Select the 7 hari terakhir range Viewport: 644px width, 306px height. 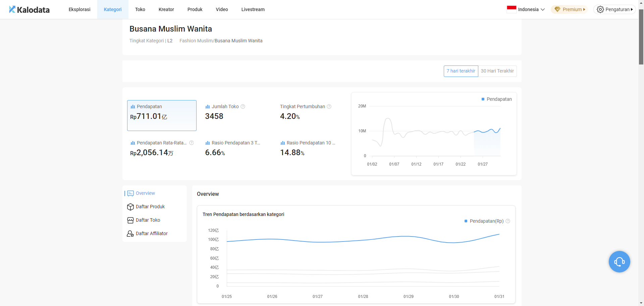click(461, 71)
